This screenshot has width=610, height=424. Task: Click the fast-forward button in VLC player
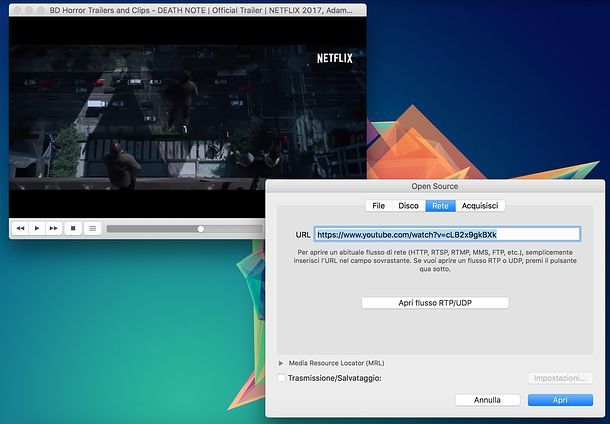point(54,228)
